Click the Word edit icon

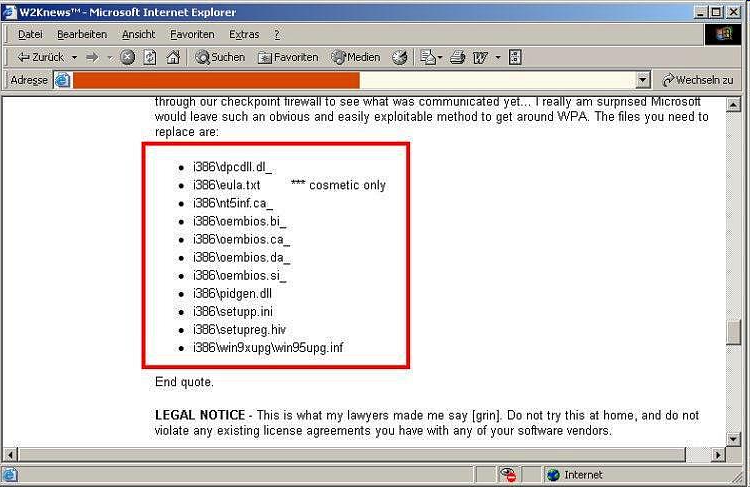pos(480,57)
